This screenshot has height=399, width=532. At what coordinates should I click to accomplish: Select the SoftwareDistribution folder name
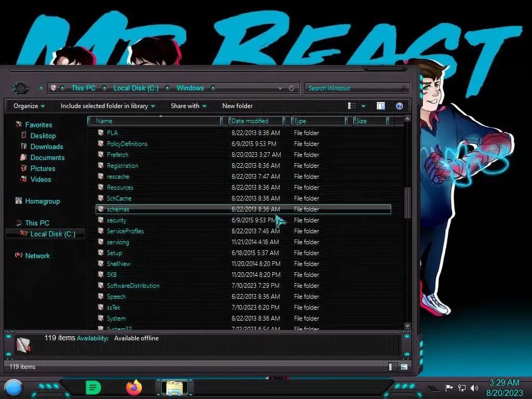[133, 286]
